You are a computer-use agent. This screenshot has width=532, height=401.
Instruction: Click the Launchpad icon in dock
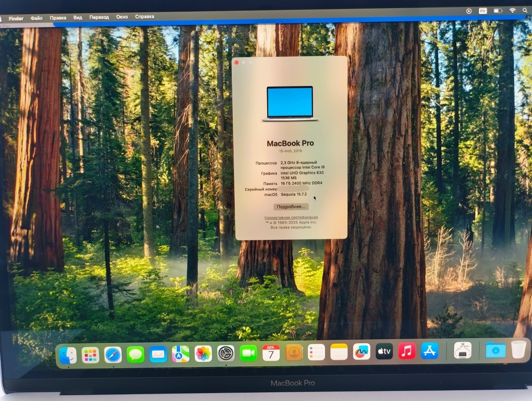[90, 355]
